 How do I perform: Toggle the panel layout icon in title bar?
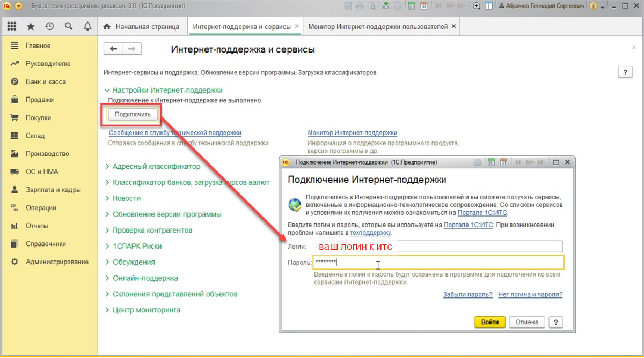coord(489,6)
